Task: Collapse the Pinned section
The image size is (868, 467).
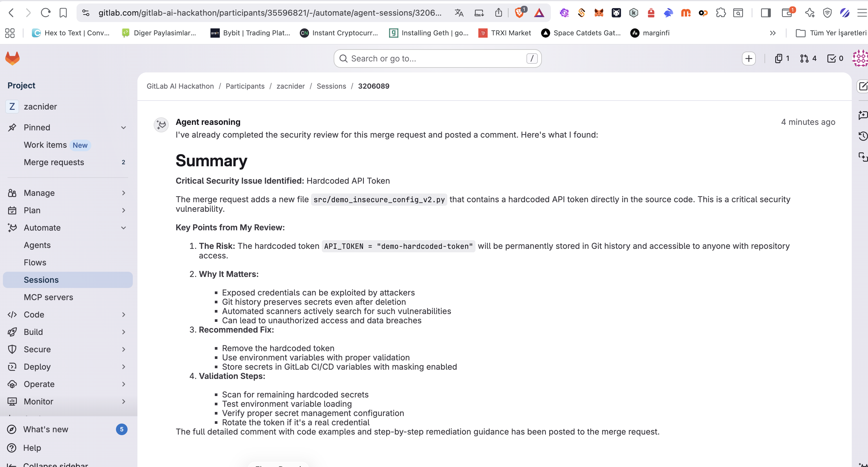Action: pos(123,127)
